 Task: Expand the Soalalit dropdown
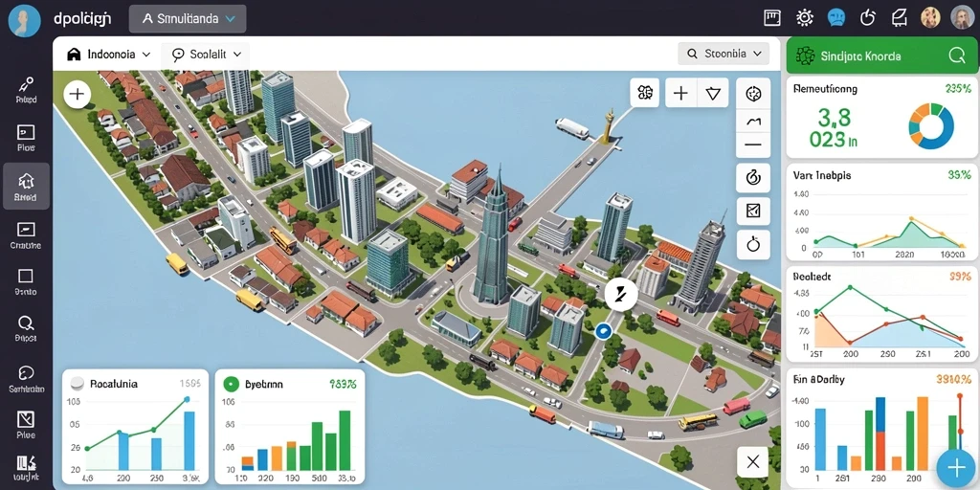click(x=206, y=55)
